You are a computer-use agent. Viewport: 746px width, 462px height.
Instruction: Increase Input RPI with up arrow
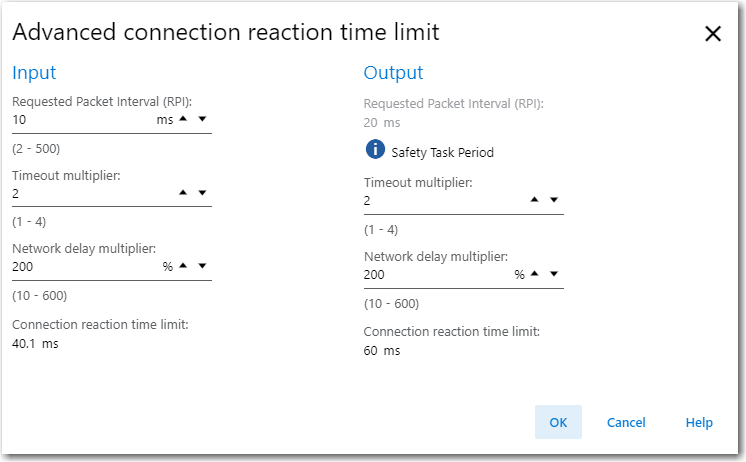(x=183, y=119)
